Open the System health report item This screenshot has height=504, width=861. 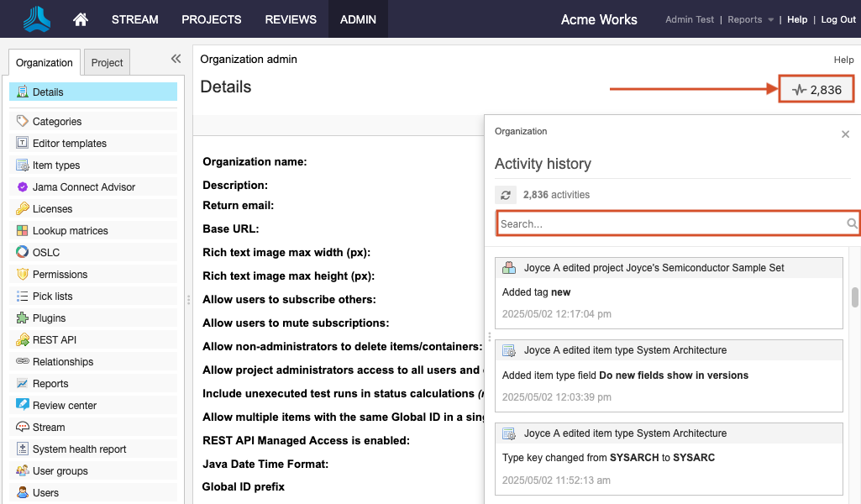tap(79, 449)
